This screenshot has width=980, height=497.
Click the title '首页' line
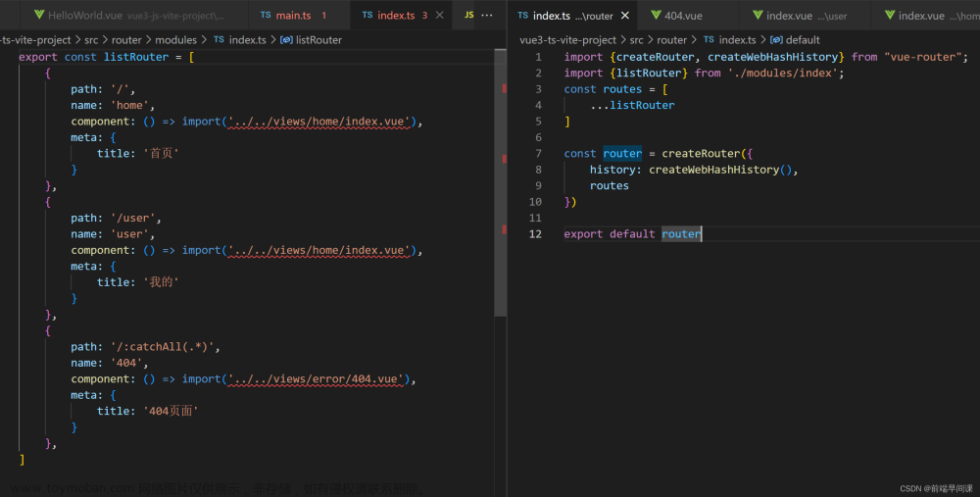137,153
